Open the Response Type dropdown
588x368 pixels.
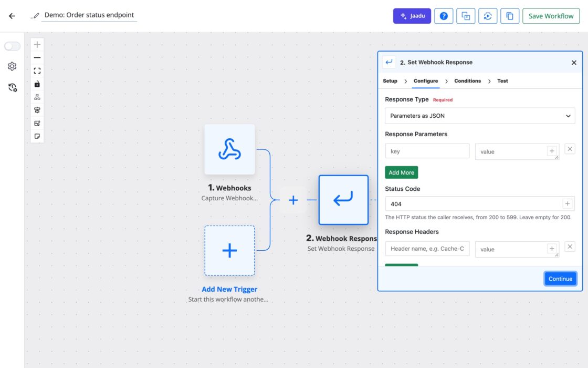click(480, 116)
